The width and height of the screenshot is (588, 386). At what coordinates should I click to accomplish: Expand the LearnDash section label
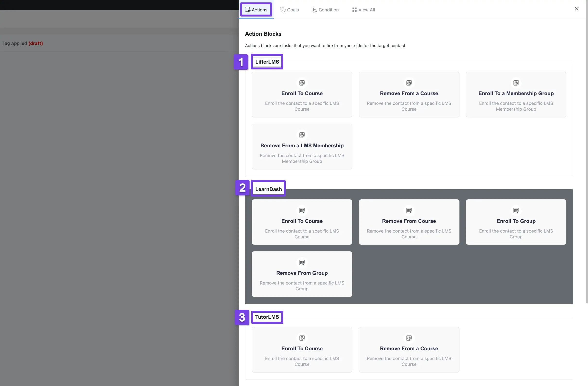(268, 189)
